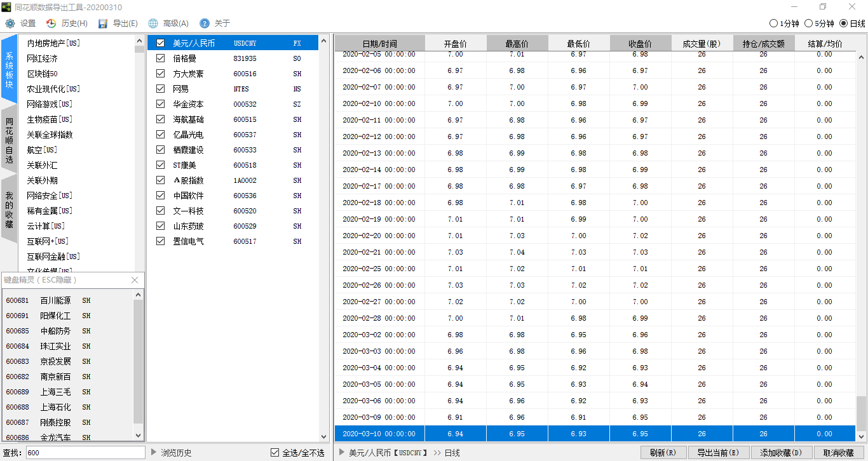Expand the browse history triangle
The width and height of the screenshot is (868, 461).
point(154,452)
